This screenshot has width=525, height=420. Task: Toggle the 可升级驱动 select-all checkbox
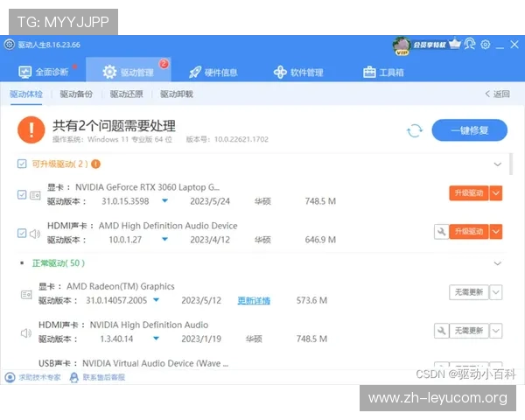tap(22, 164)
